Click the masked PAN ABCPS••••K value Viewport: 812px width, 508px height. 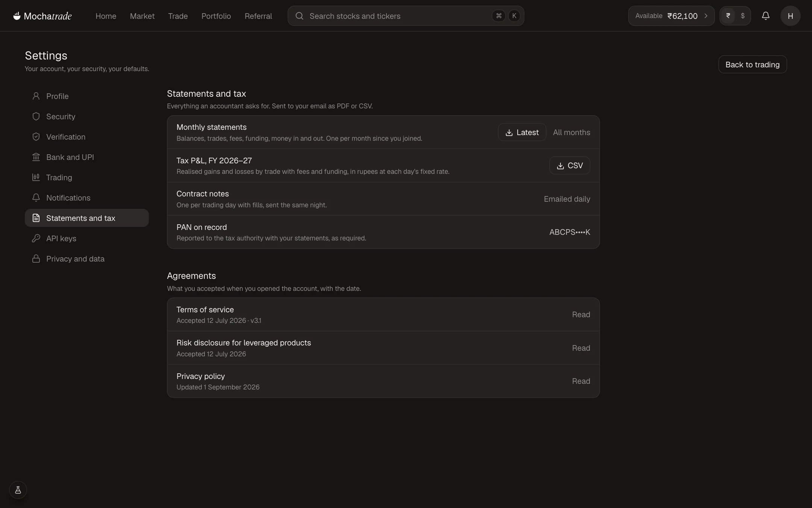(x=570, y=232)
